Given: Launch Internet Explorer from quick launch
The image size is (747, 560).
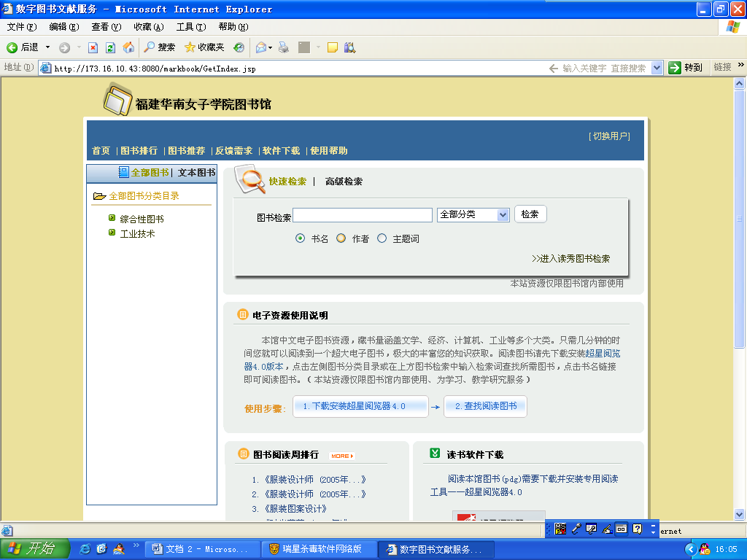Looking at the screenshot, I should (x=85, y=549).
